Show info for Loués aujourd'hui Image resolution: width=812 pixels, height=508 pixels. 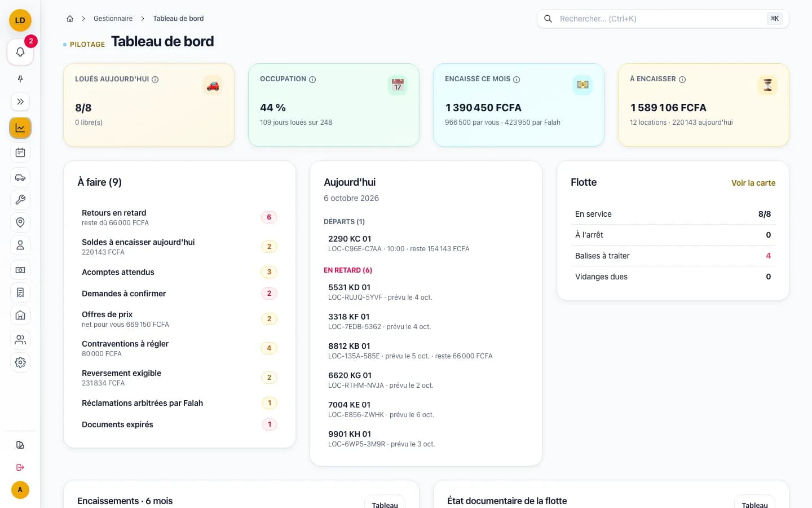point(155,80)
